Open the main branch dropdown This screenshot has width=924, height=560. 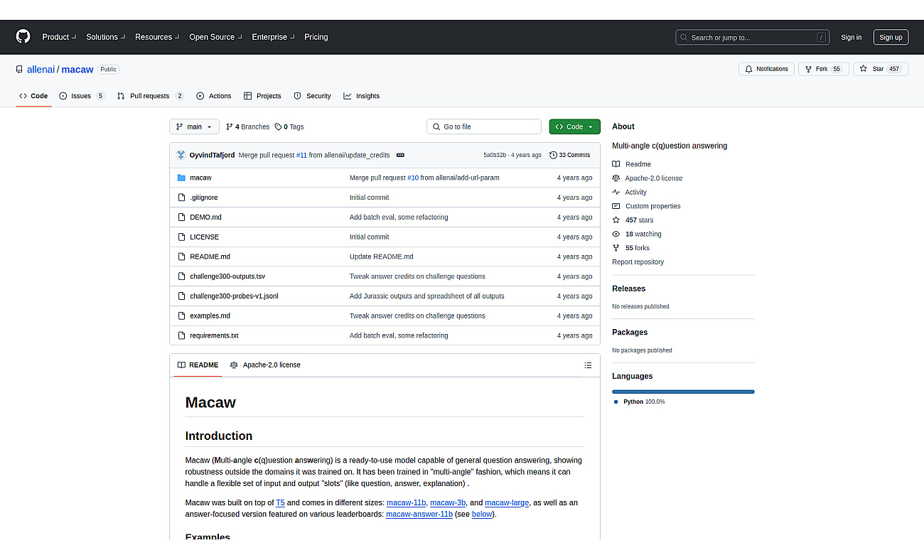[x=194, y=126]
